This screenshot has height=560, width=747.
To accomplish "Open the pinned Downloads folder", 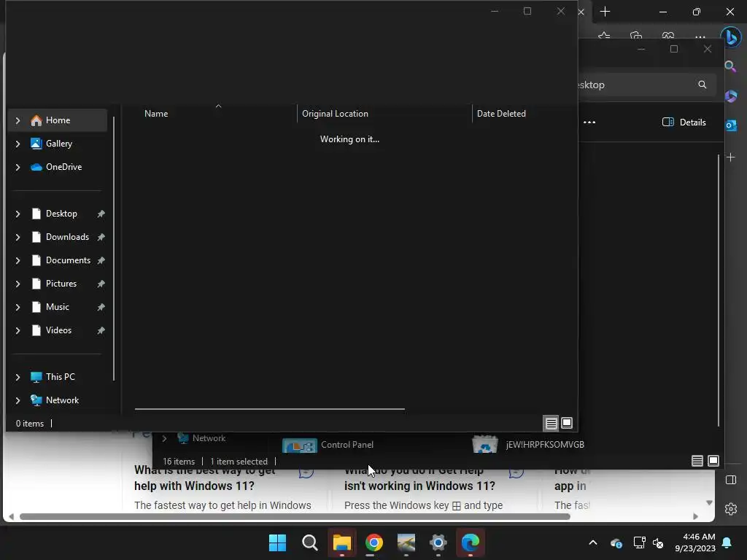I will pyautogui.click(x=67, y=237).
